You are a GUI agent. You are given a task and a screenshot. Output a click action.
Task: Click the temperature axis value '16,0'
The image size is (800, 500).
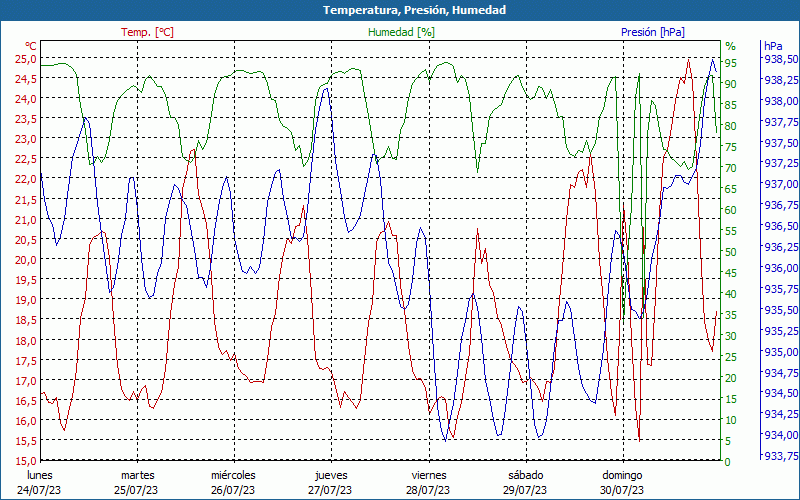[26, 421]
